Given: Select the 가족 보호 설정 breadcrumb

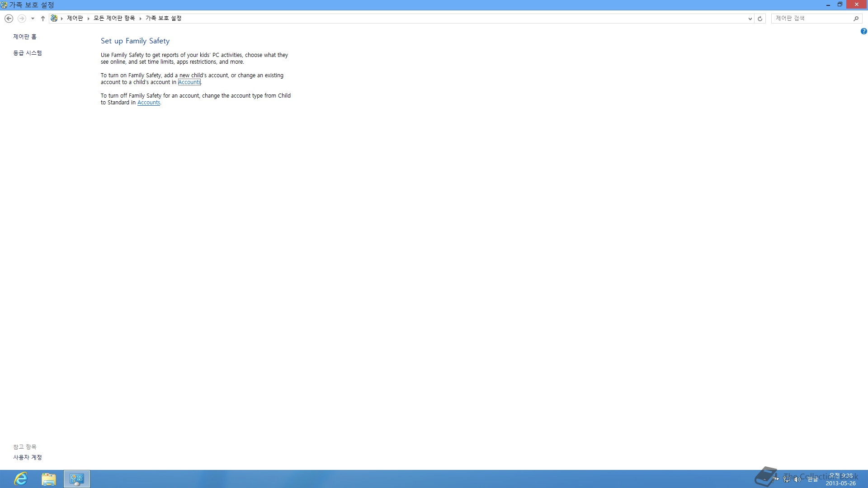Looking at the screenshot, I should coord(163,18).
